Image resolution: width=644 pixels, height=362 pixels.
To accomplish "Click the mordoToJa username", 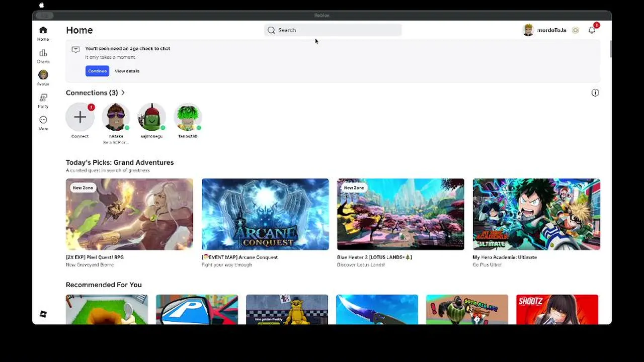I will click(x=551, y=30).
